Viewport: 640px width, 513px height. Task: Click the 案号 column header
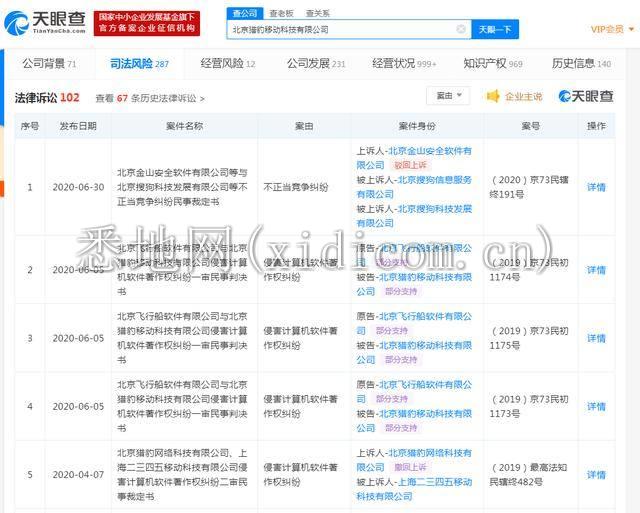[x=531, y=126]
